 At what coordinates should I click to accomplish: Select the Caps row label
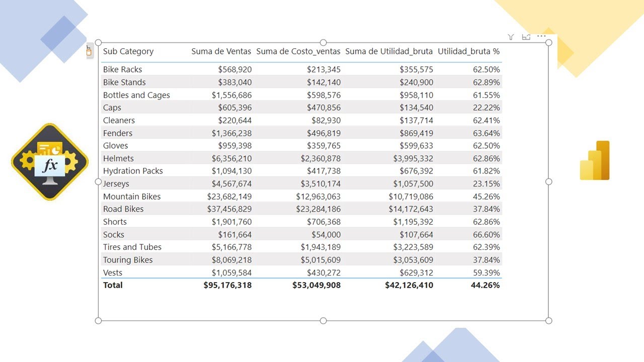click(112, 108)
